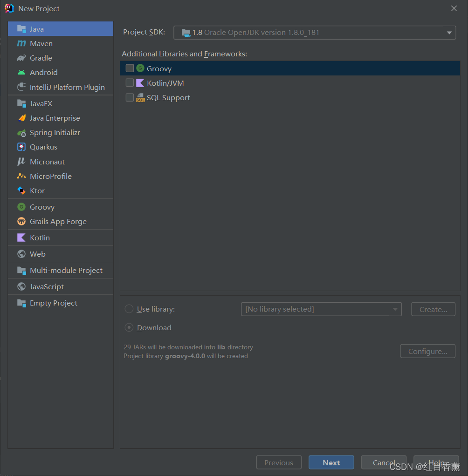468x476 pixels.
Task: Click the Kotlin/JVM label
Action: [165, 83]
